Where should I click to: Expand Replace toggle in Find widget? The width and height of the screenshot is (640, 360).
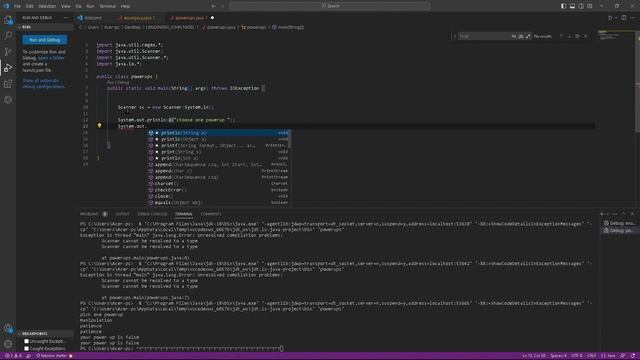coord(454,36)
